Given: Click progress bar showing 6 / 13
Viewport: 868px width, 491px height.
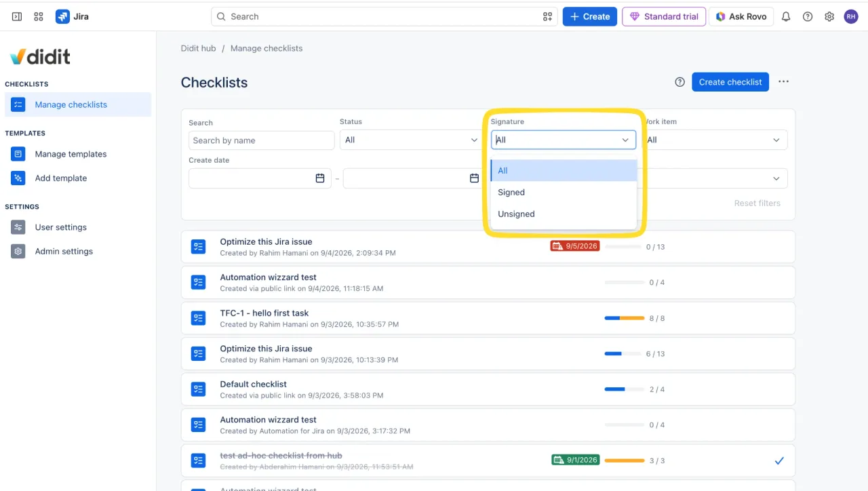Looking at the screenshot, I should (623, 354).
